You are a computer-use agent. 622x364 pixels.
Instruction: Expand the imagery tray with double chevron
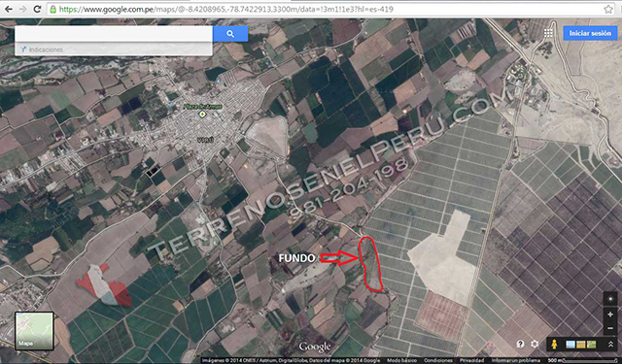coord(610,345)
